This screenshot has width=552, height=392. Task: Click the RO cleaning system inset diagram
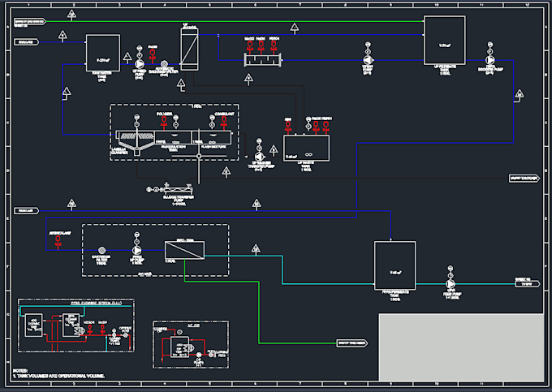[76, 325]
